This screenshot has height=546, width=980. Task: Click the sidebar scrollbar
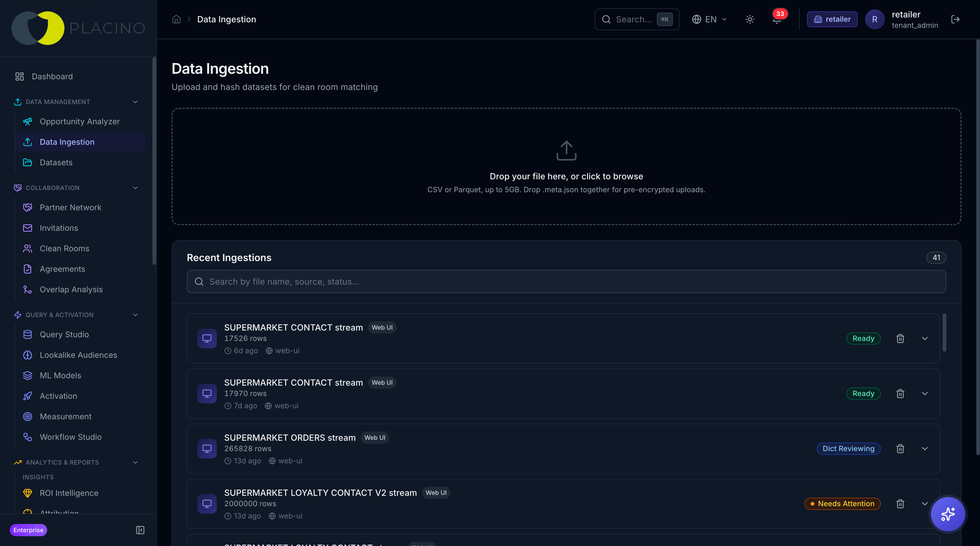[x=154, y=160]
